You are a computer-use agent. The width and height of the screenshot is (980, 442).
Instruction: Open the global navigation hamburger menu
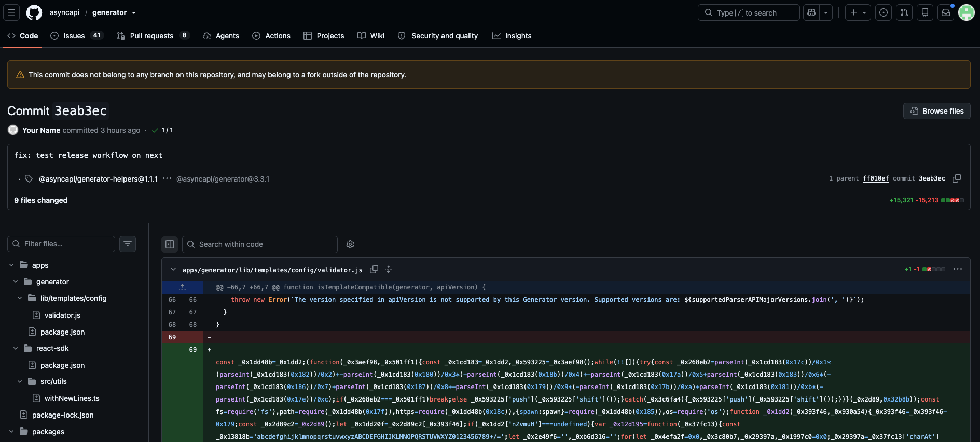click(x=11, y=12)
